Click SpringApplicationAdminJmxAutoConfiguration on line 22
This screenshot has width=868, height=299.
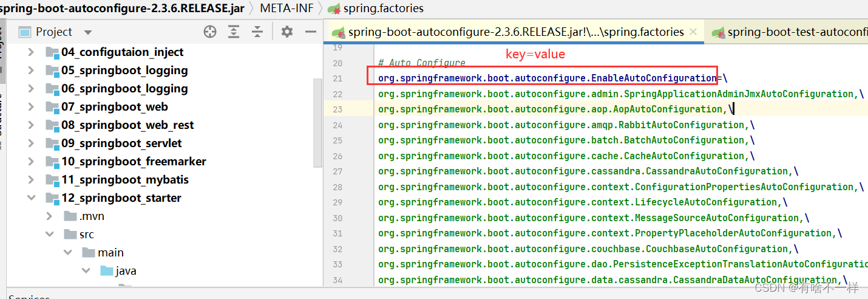739,94
